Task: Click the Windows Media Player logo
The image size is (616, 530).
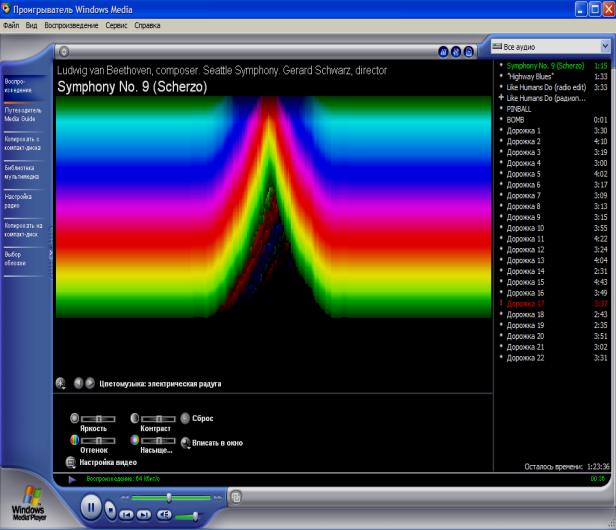Action: click(29, 504)
